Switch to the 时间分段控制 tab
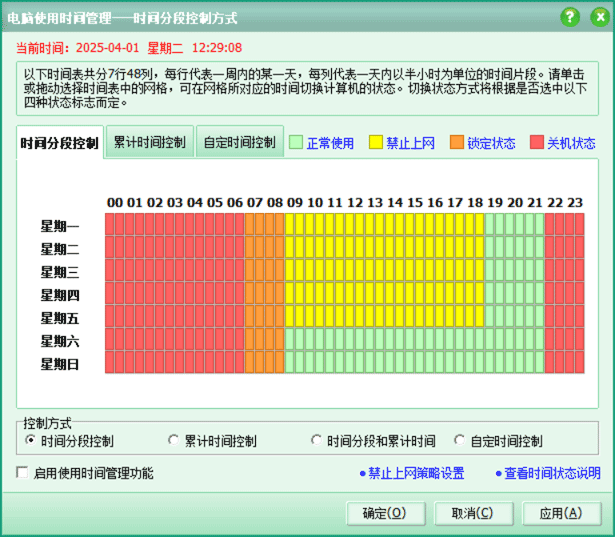The height and width of the screenshot is (537, 615). coord(60,143)
